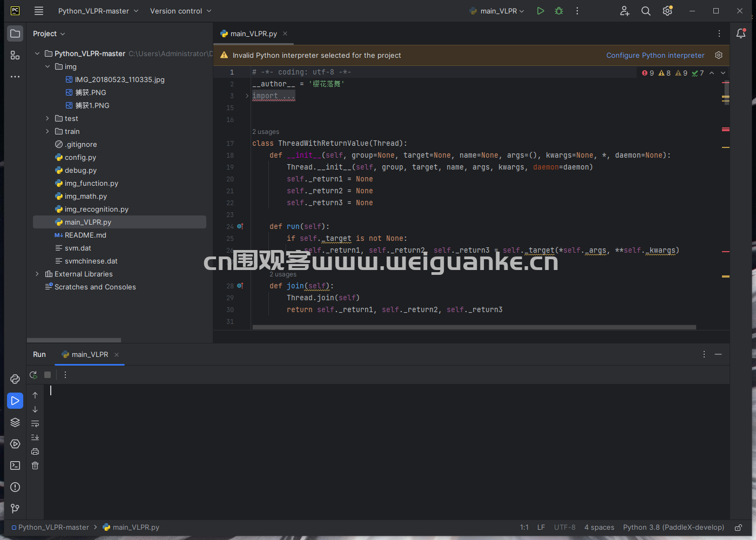The image size is (756, 540).
Task: Open the Version control menu
Action: [x=181, y=11]
